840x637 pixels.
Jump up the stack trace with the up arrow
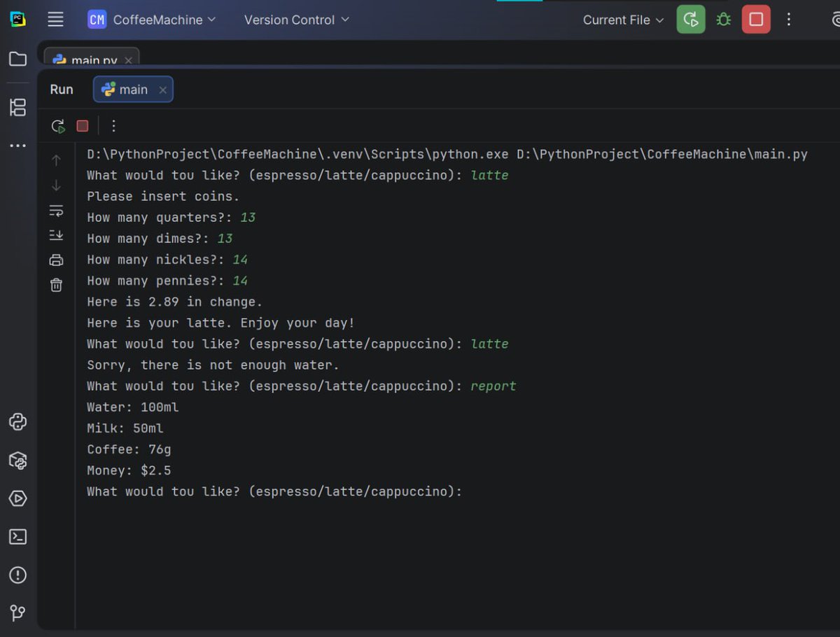click(x=57, y=160)
